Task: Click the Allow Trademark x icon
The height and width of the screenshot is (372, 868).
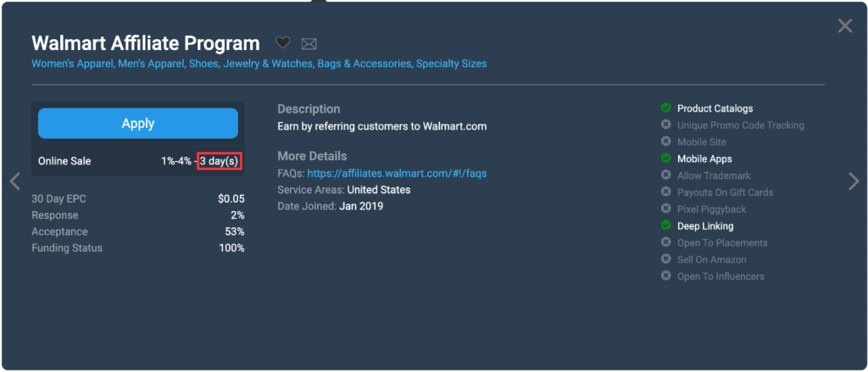Action: pyautogui.click(x=666, y=175)
